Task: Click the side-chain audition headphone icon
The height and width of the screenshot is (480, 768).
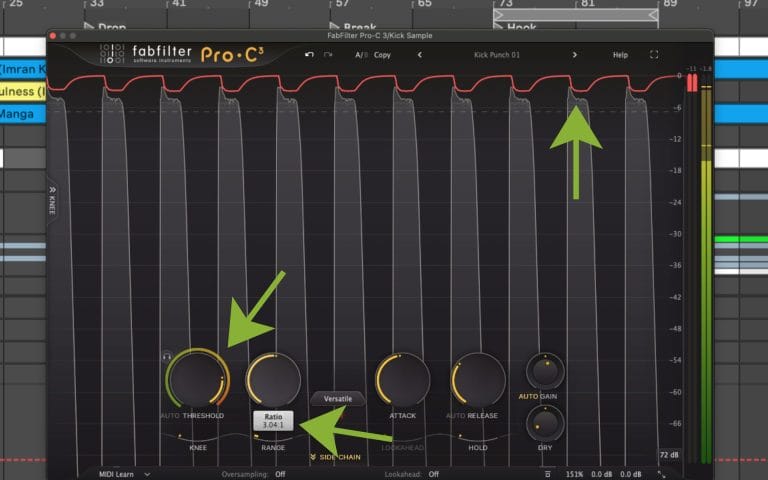Action: [x=167, y=356]
